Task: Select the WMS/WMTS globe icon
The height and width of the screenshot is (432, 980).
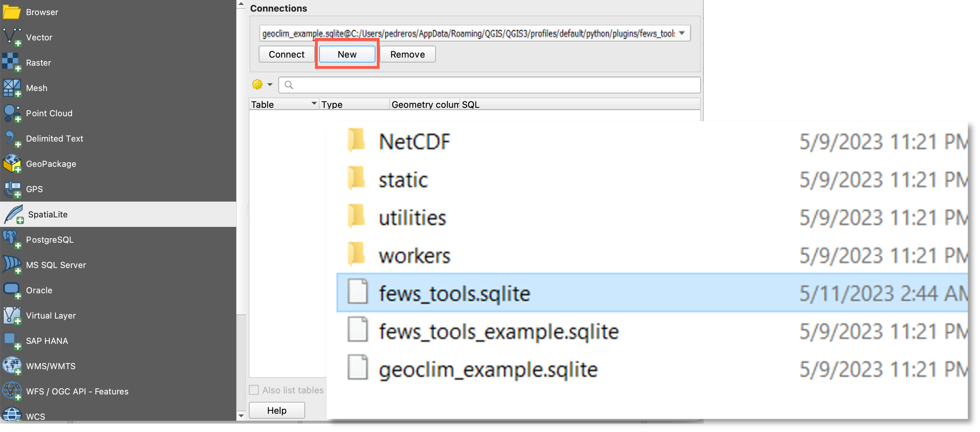Action: point(12,366)
